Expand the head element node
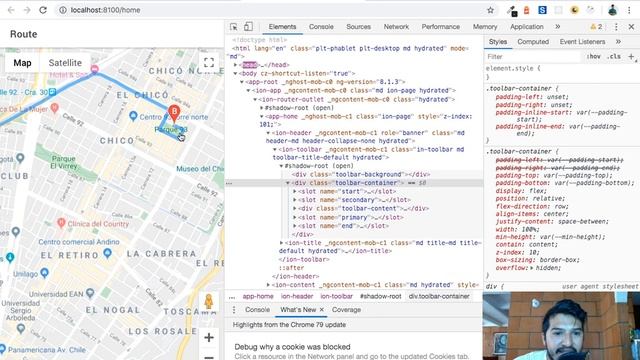The height and width of the screenshot is (360, 640). point(236,65)
